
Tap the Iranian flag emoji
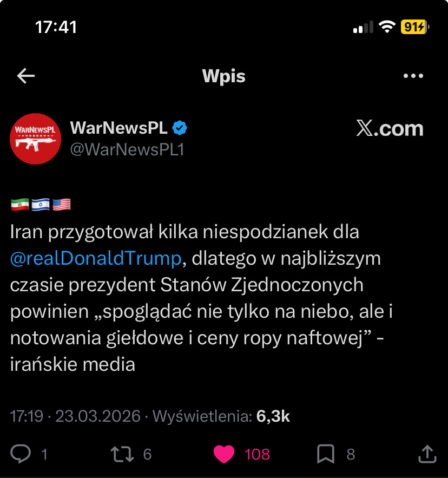[20, 205]
